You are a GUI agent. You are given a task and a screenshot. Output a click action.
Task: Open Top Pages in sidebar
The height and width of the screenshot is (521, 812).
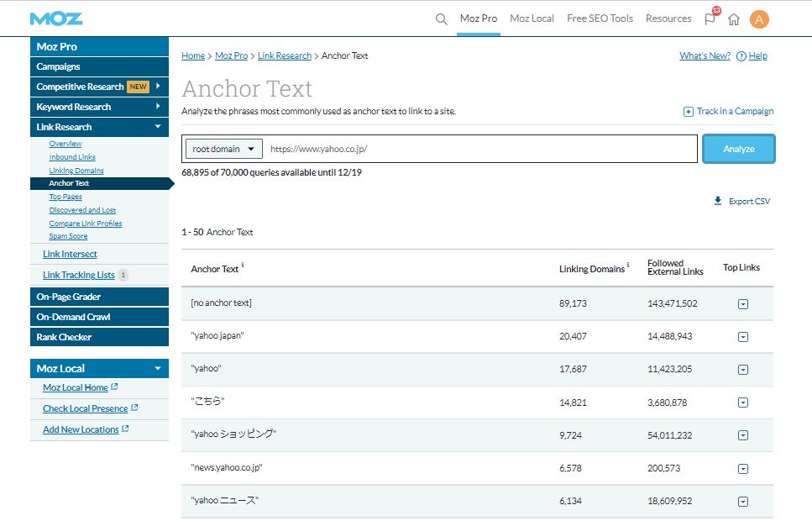coord(65,197)
